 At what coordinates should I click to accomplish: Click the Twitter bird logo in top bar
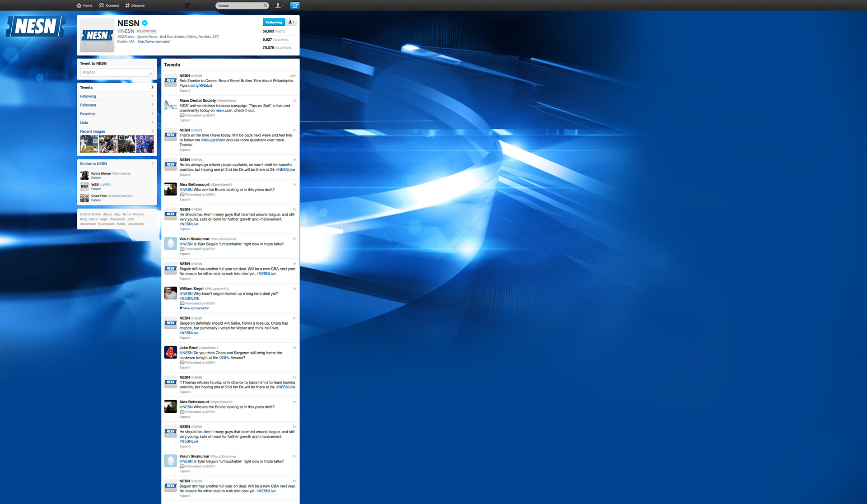click(187, 5)
